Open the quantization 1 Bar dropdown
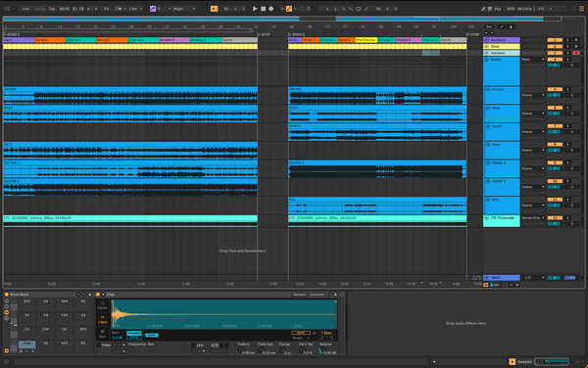Screen dimensions: 588x368 [135, 9]
